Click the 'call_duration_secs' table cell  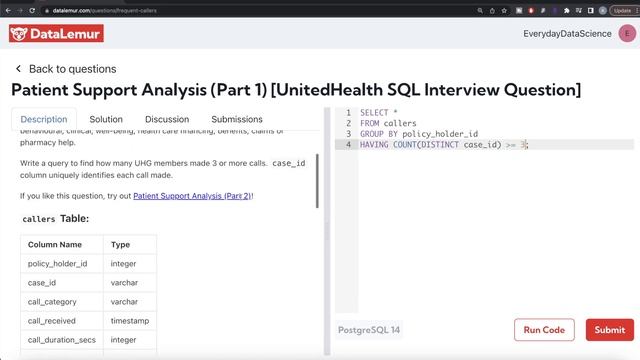click(x=62, y=340)
